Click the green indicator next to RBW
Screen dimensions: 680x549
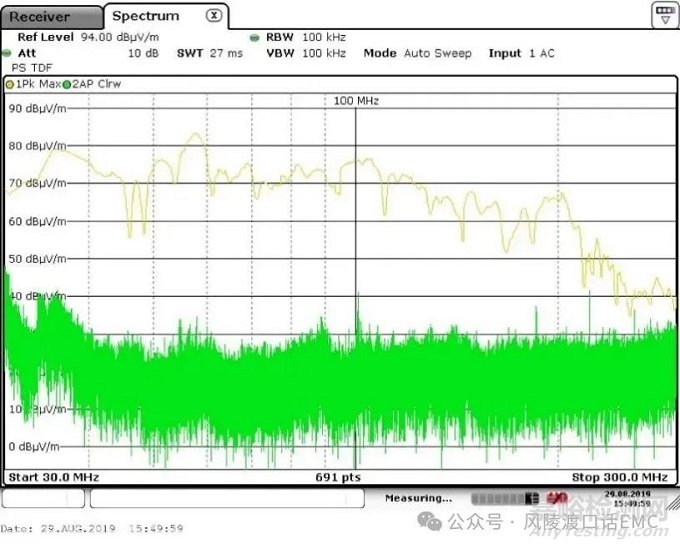coord(256,37)
